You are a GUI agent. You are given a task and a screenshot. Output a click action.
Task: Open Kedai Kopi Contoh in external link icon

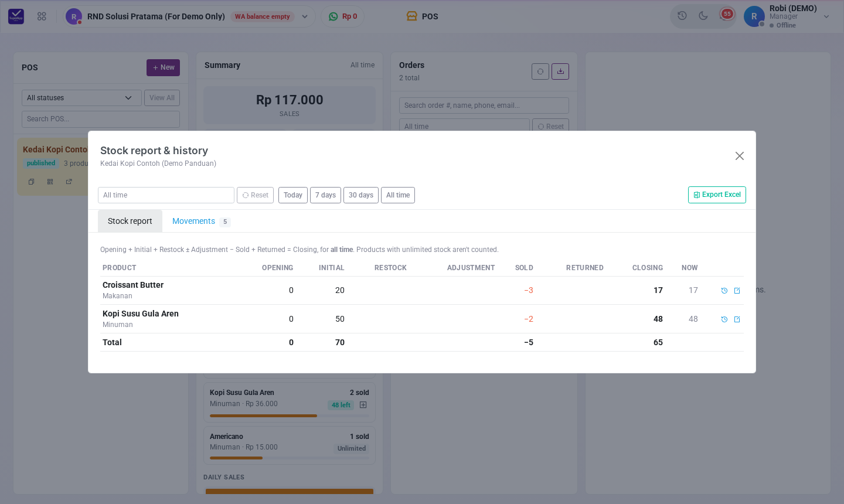[69, 182]
